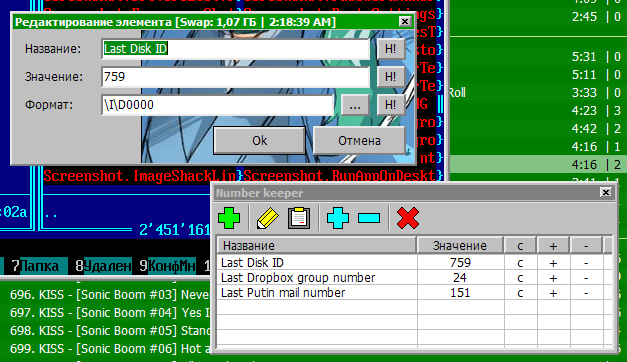The height and width of the screenshot is (362, 627).
Task: Click the yellow pencil edit icon
Action: [x=268, y=218]
